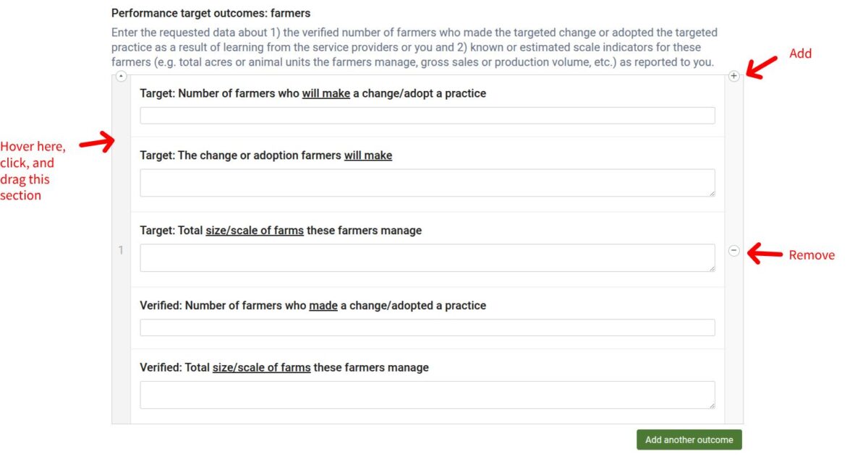868x459 pixels.
Task: Click the row number 1 drag handle column
Action: pyautogui.click(x=121, y=250)
